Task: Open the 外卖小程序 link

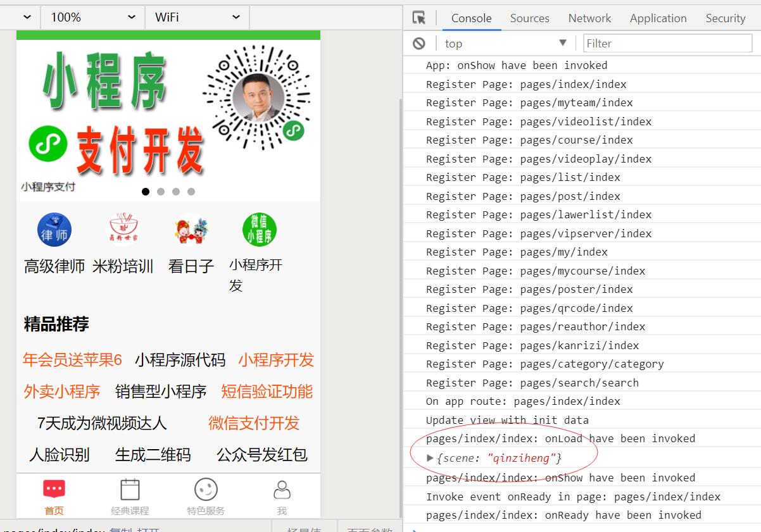Action: pos(62,392)
